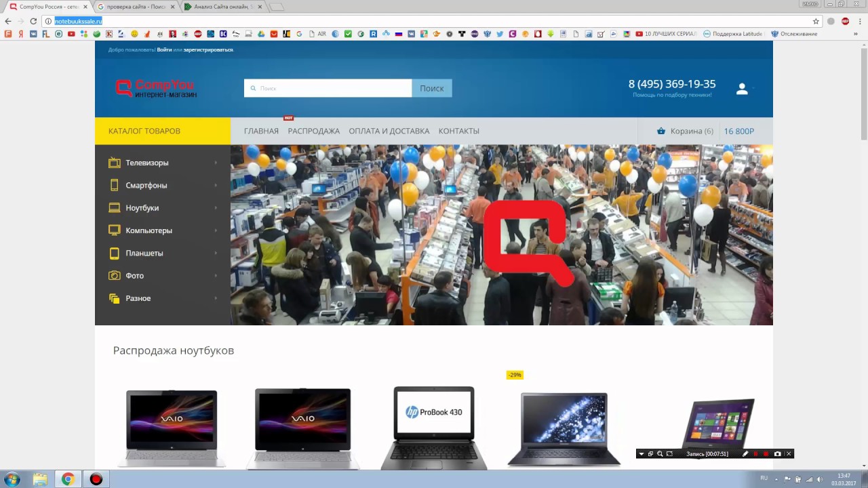Bookmark this page with the star icon
This screenshot has width=868, height=488.
(816, 21)
